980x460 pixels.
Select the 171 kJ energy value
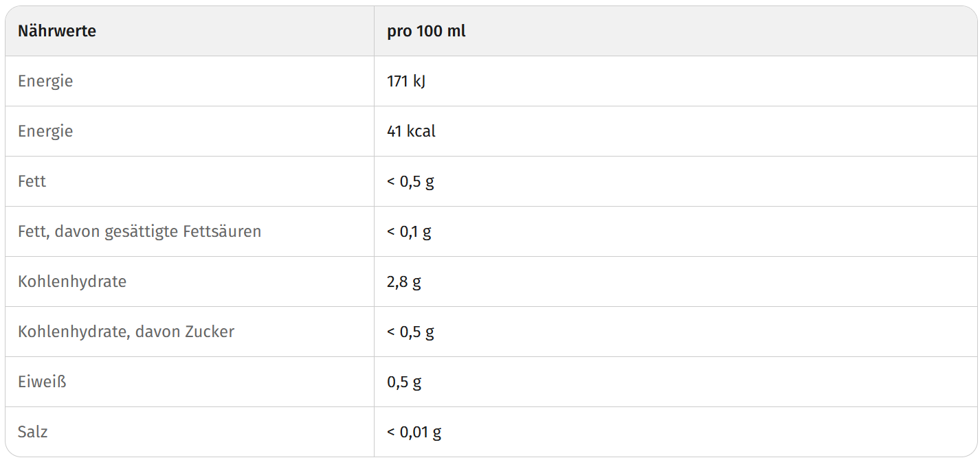[406, 81]
